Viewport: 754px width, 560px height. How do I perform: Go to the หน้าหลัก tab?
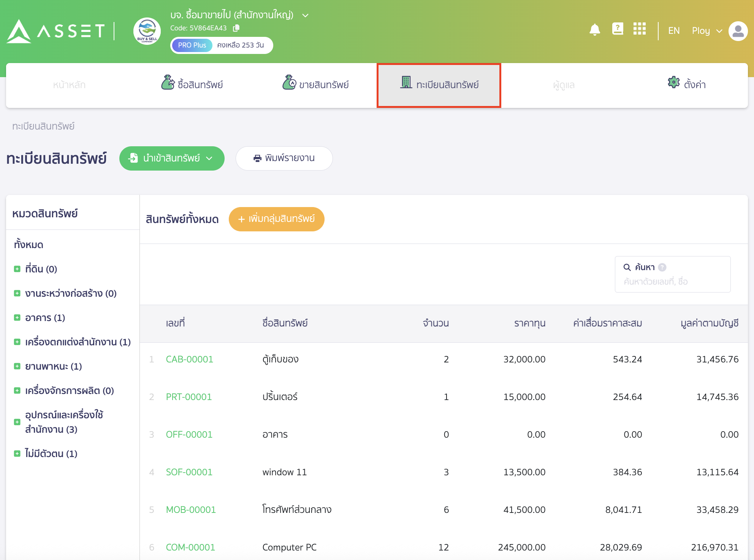coord(69,84)
